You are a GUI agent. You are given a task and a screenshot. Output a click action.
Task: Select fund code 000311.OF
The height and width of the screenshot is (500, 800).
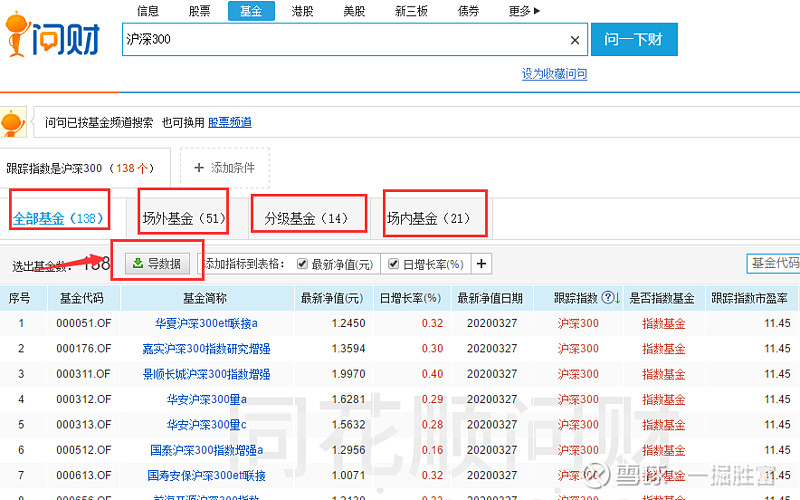(84, 374)
